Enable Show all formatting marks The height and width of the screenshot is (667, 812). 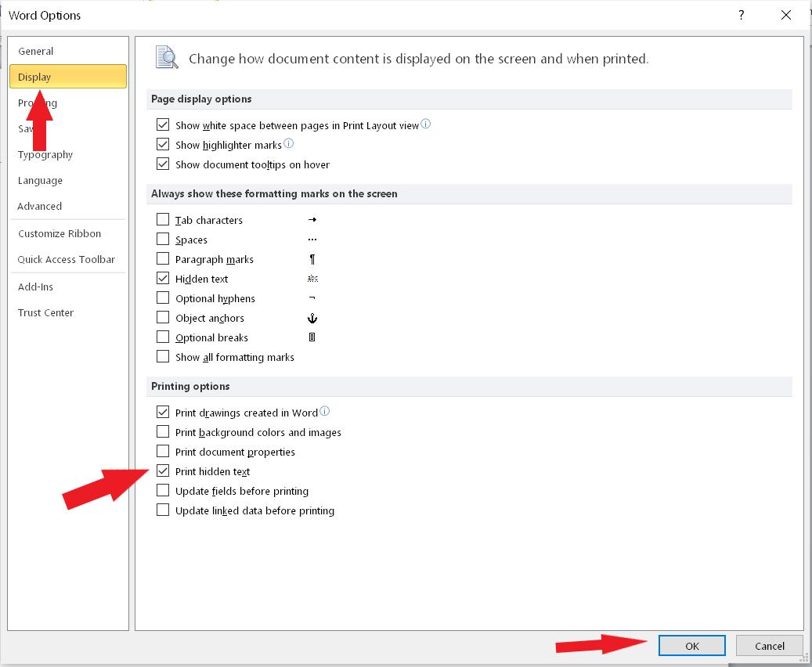(163, 357)
